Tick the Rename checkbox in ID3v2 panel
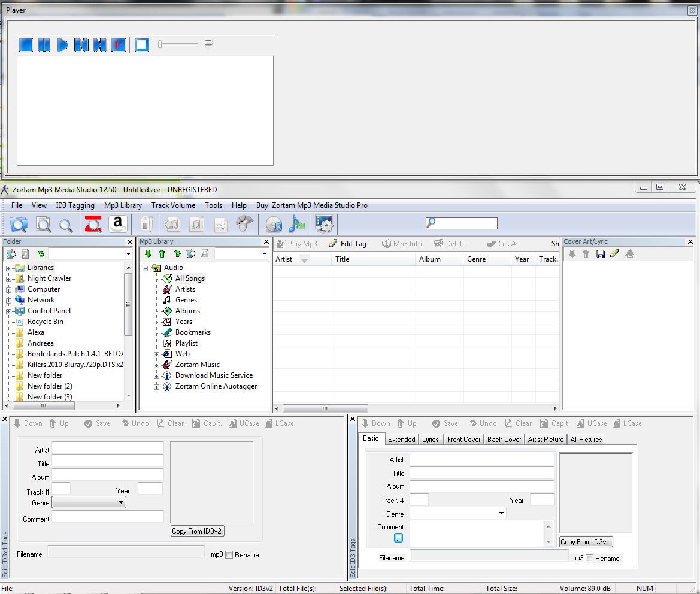Viewport: 700px width, 594px height. (590, 559)
